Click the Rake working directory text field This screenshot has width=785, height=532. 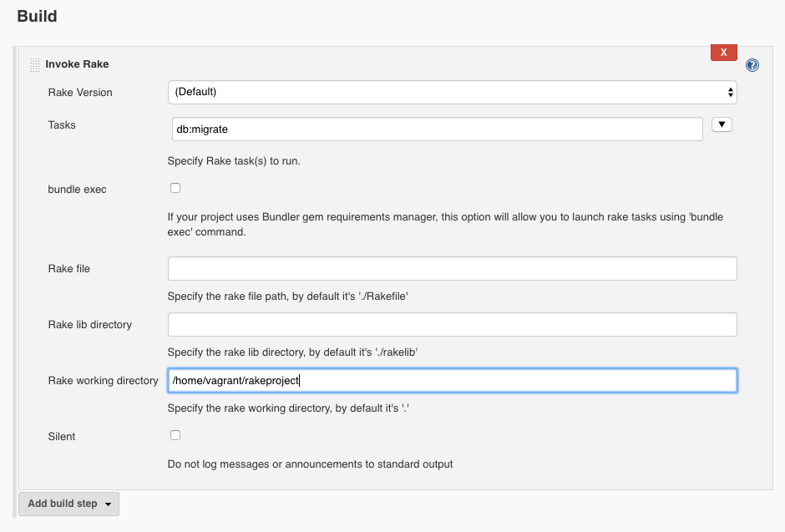pos(452,380)
